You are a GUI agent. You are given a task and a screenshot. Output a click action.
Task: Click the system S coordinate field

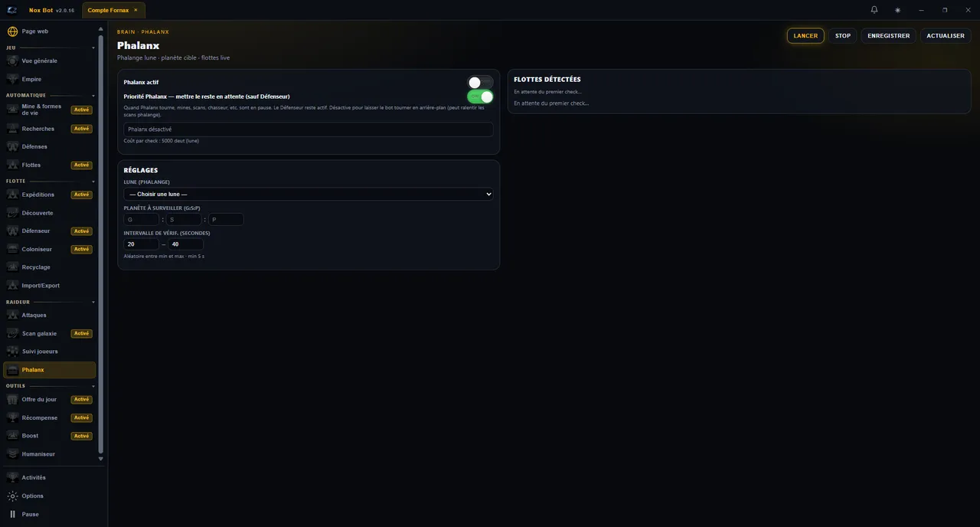(x=184, y=219)
